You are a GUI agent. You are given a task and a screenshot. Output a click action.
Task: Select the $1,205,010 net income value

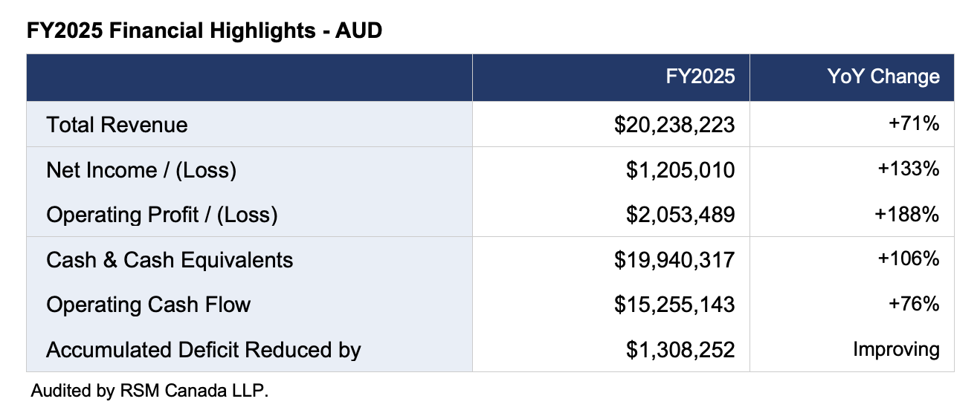coord(680,170)
